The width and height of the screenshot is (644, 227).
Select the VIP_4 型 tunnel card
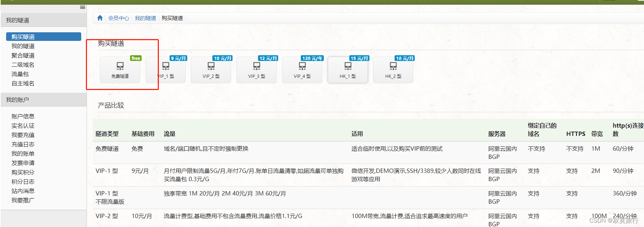point(302,70)
